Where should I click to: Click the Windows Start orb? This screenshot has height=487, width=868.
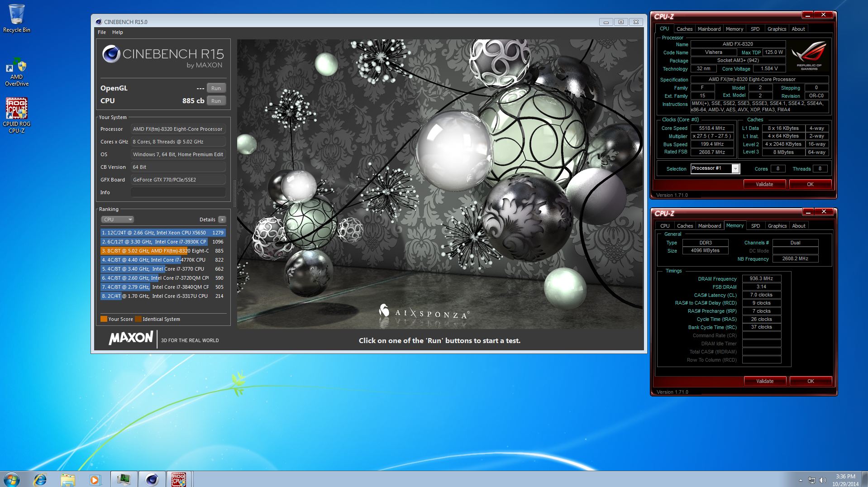click(11, 479)
